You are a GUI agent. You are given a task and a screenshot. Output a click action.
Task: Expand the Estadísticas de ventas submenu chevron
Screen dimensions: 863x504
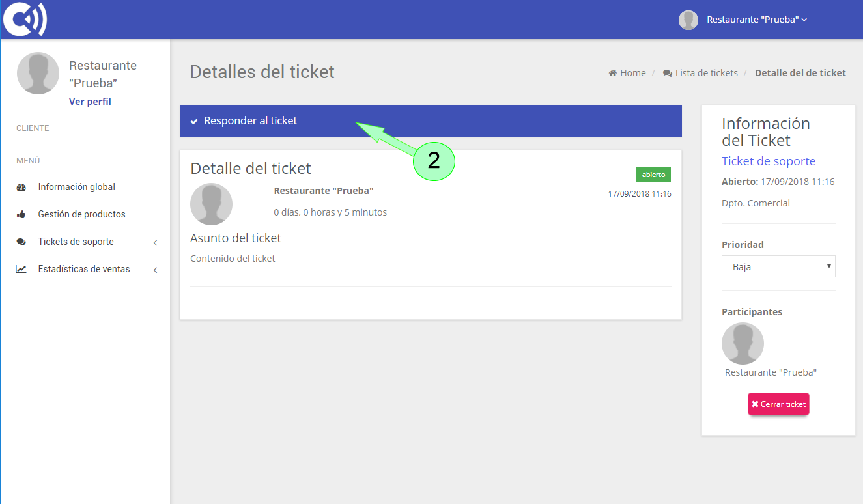coord(155,269)
